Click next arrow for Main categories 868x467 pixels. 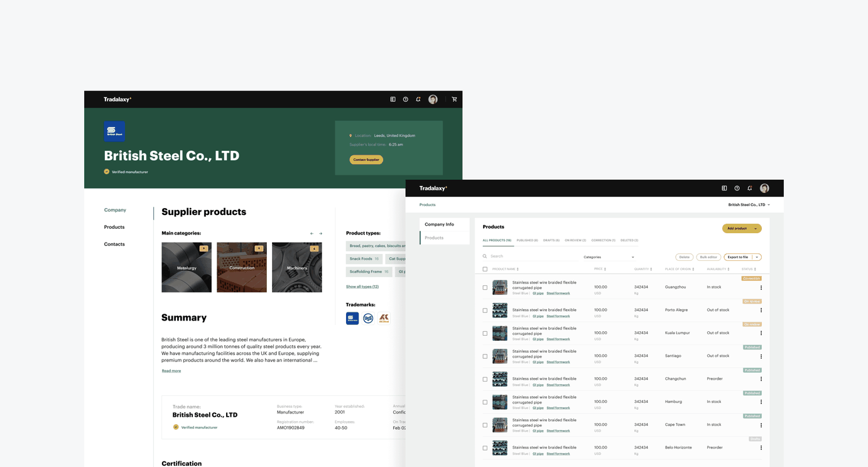[x=320, y=234]
